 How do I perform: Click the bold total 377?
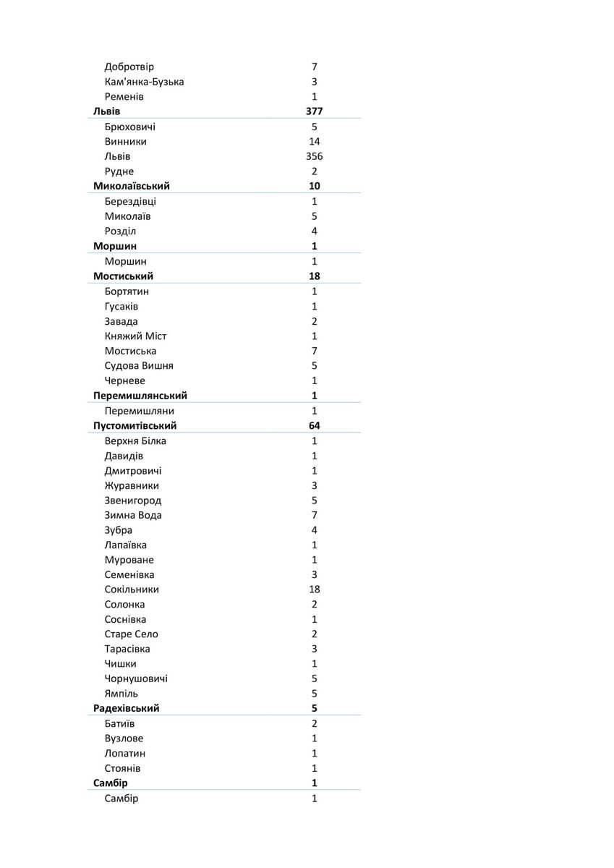pos(315,112)
